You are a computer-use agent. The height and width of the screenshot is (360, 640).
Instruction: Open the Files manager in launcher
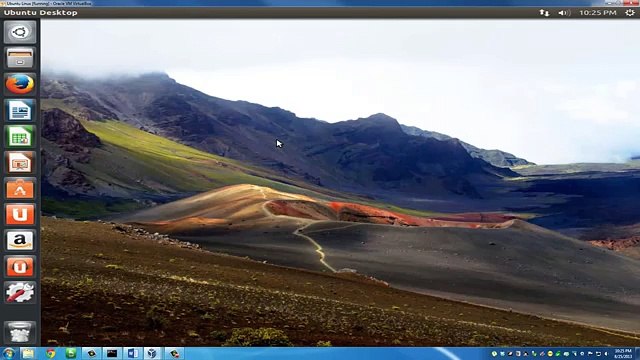tap(20, 58)
